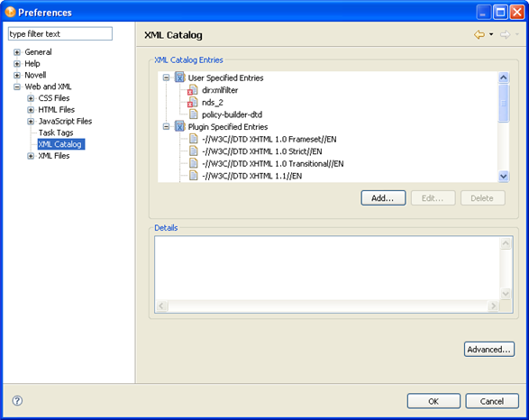Confirm preferences with OK
Image resolution: width=529 pixels, height=420 pixels.
[433, 401]
